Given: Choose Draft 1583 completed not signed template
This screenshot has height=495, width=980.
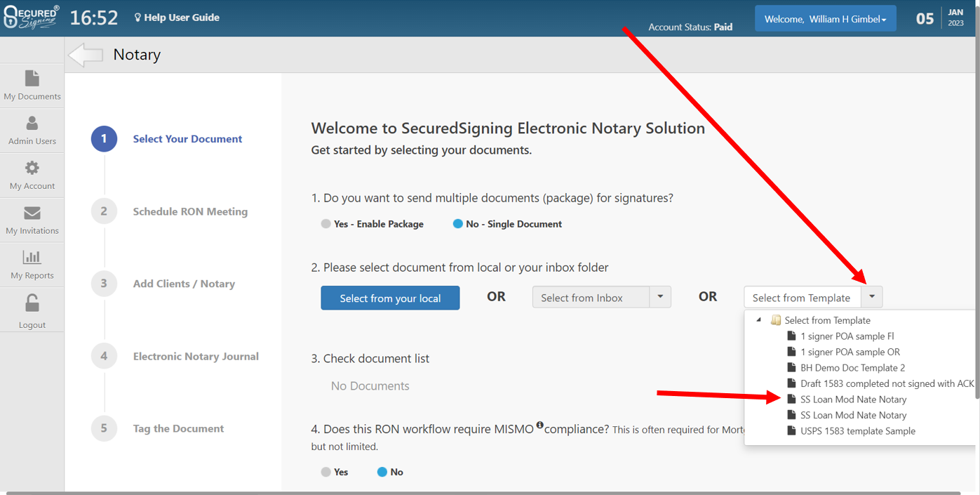Looking at the screenshot, I should pos(887,383).
